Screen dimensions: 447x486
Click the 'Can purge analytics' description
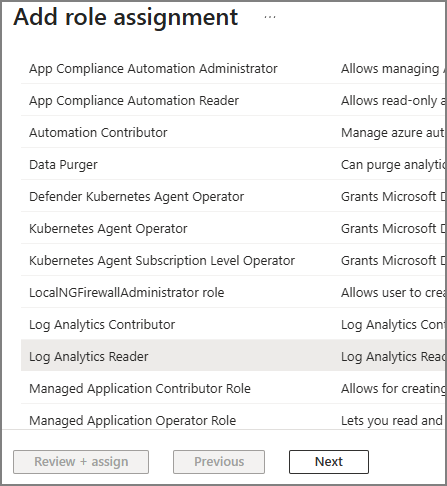pyautogui.click(x=393, y=165)
